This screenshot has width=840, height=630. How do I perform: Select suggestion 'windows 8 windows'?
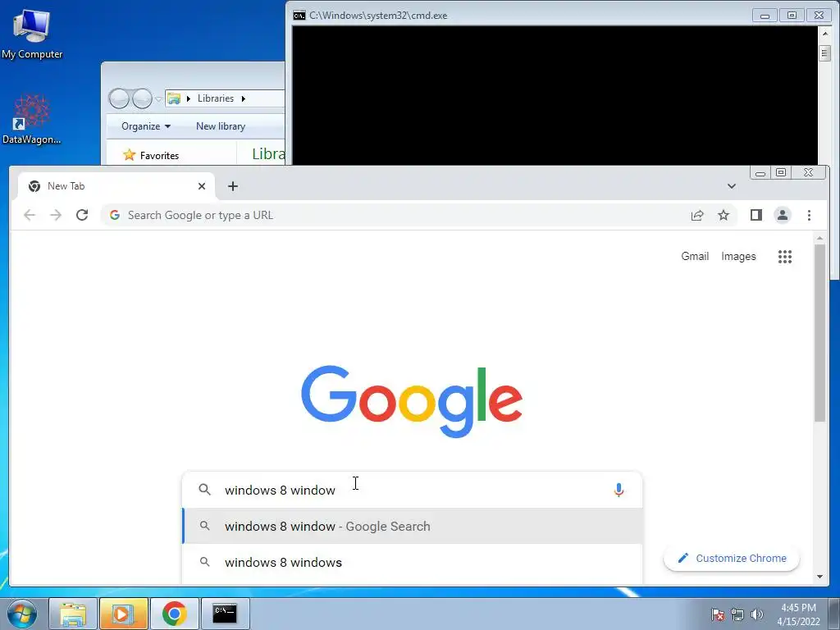[x=413, y=562]
